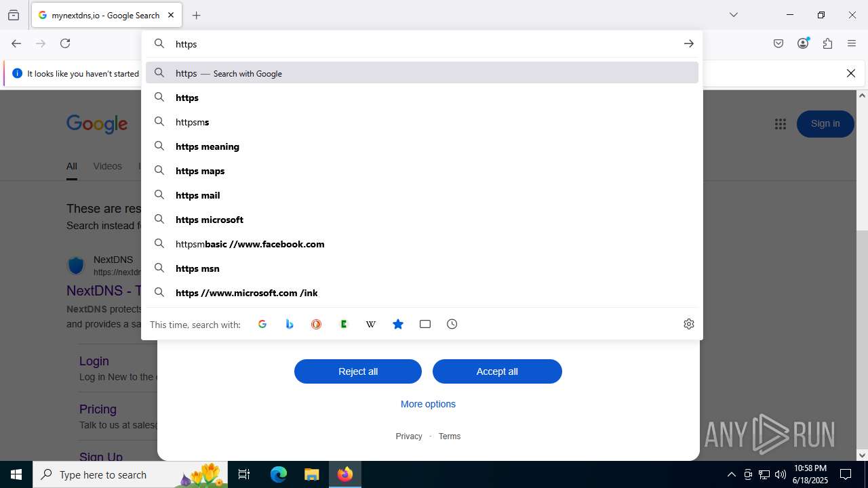Reload the current page
The width and height of the screenshot is (868, 488).
coord(65,43)
